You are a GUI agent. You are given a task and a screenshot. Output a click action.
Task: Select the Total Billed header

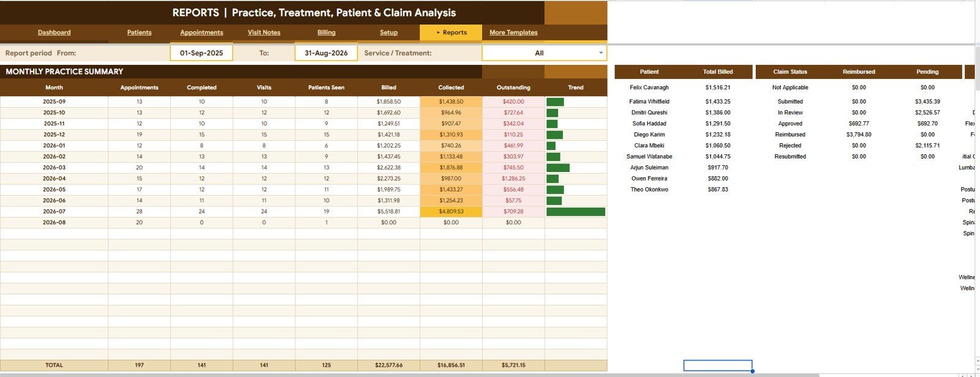[x=718, y=72]
